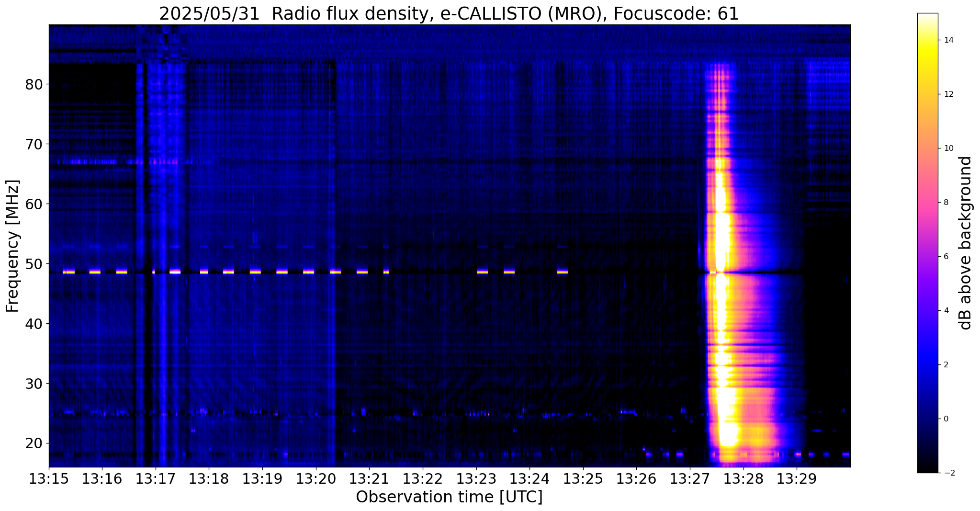Click the 13:22 time tick label
Screen dimensions: 980x511
423,479
